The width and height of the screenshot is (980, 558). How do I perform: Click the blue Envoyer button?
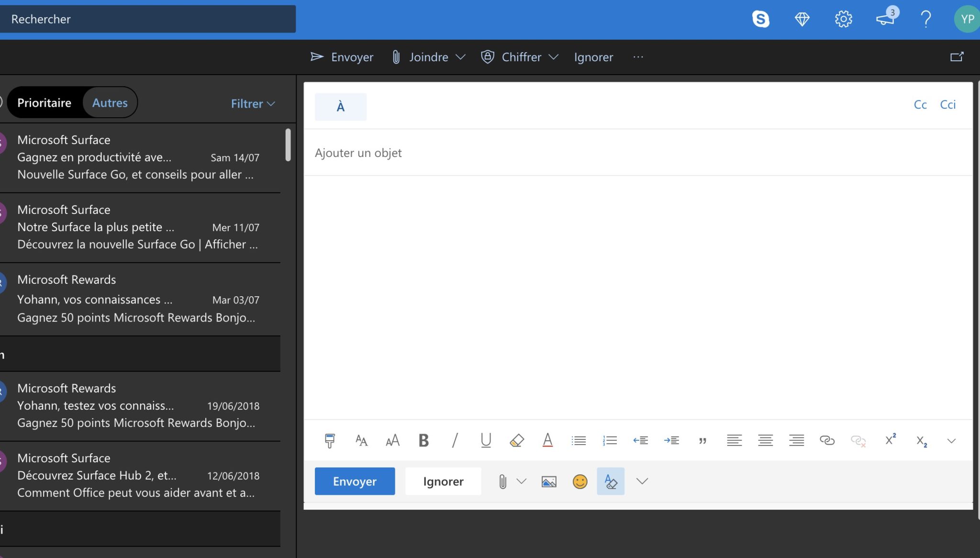pos(355,481)
